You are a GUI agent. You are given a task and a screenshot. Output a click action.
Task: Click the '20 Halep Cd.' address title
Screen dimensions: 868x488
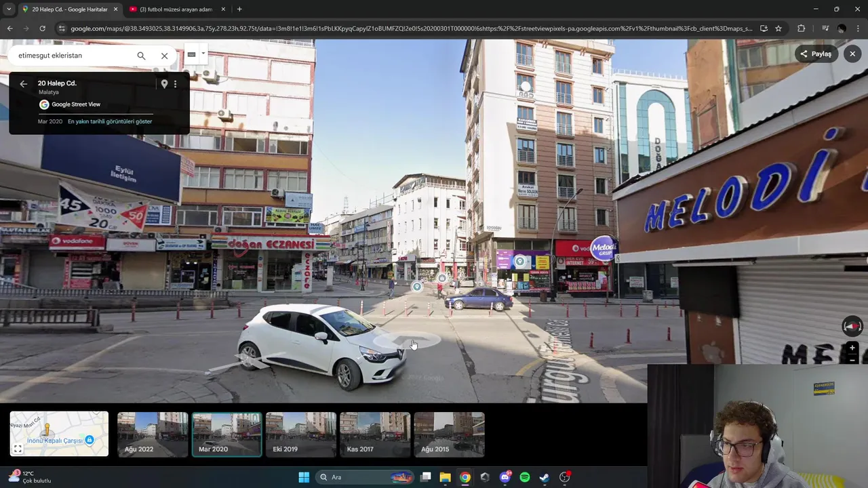57,83
